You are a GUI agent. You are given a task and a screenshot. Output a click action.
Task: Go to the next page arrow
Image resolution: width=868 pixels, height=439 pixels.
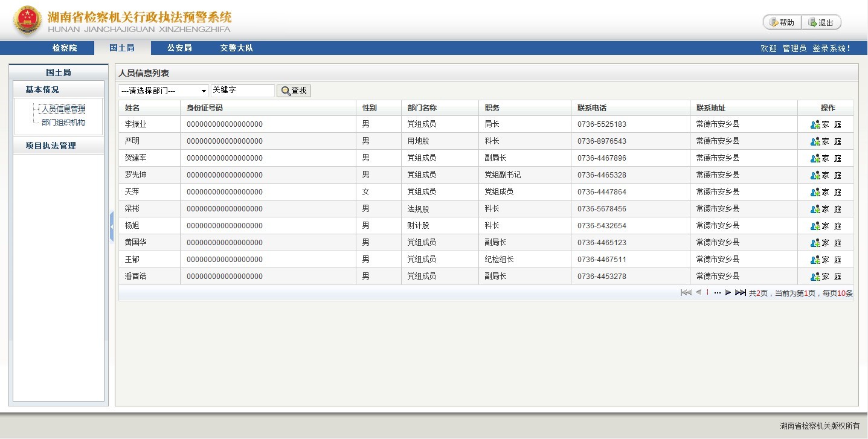coord(728,293)
